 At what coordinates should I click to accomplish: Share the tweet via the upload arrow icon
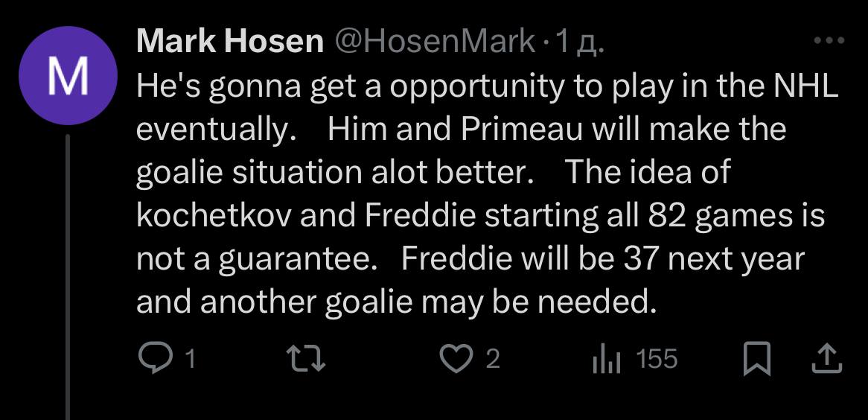(826, 360)
